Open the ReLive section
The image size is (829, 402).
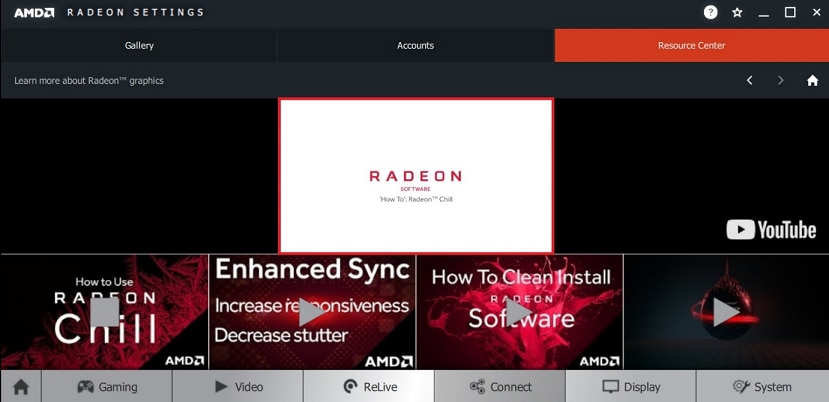pyautogui.click(x=369, y=387)
